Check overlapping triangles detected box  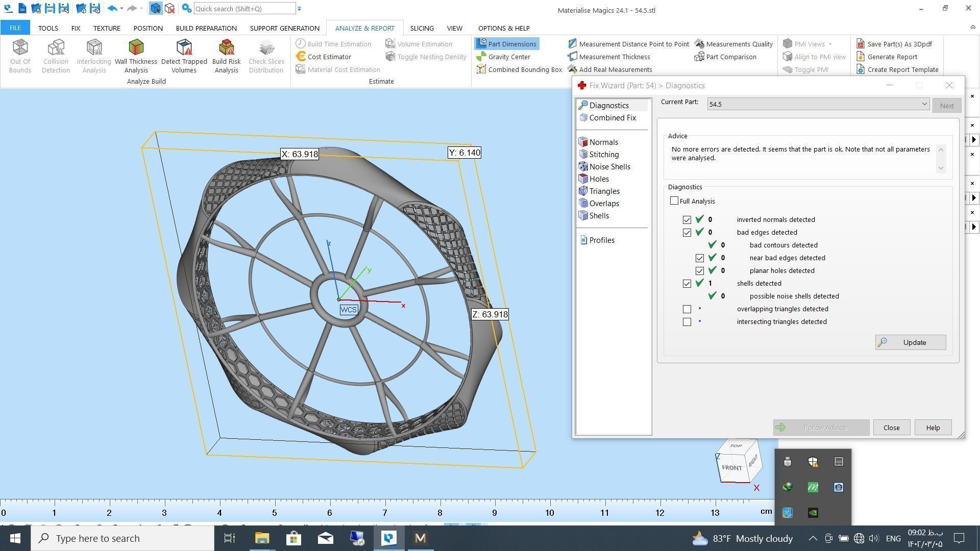(687, 309)
